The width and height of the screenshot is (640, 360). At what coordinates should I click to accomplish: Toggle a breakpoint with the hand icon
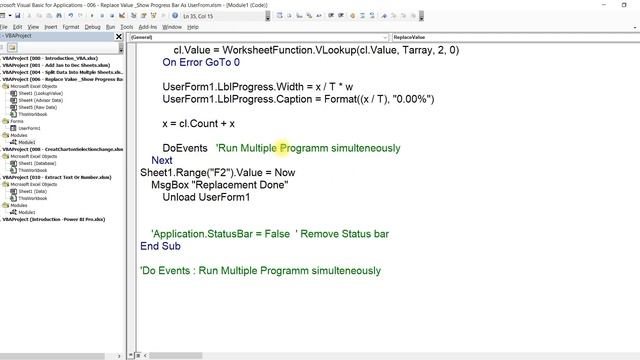pyautogui.click(x=352, y=16)
